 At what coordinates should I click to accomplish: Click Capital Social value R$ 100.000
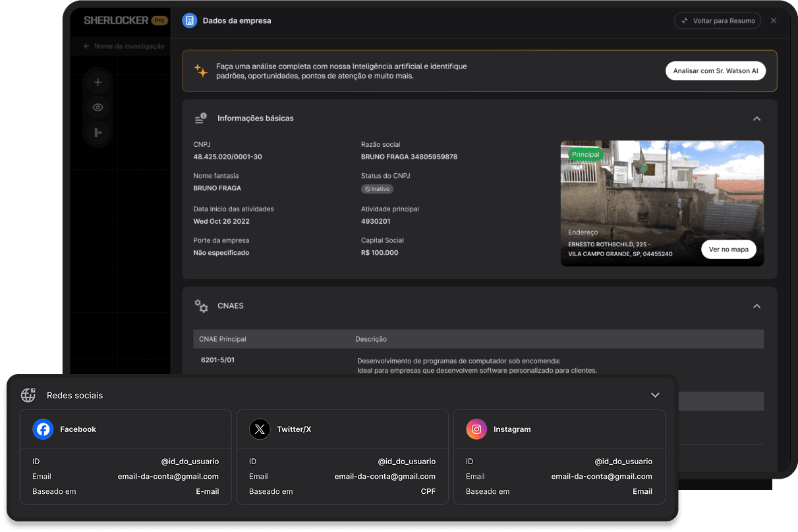coord(380,253)
